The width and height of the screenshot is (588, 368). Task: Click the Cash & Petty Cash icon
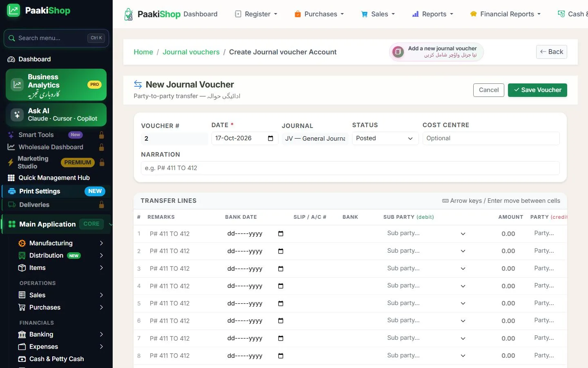click(22, 359)
